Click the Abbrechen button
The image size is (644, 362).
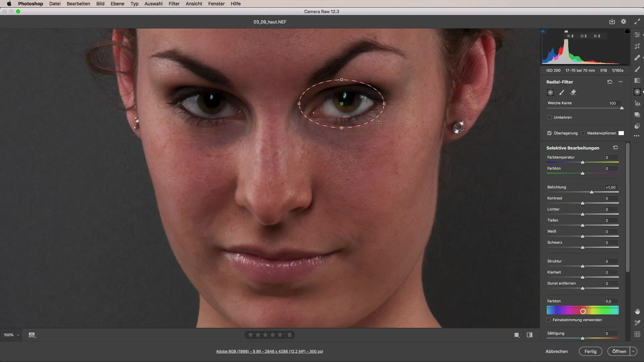pos(556,351)
